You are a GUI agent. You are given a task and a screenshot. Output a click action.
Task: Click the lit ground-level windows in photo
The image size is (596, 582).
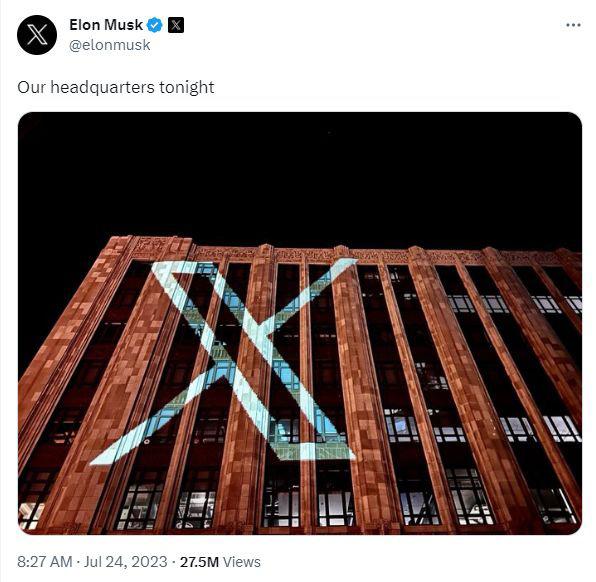click(x=300, y=507)
